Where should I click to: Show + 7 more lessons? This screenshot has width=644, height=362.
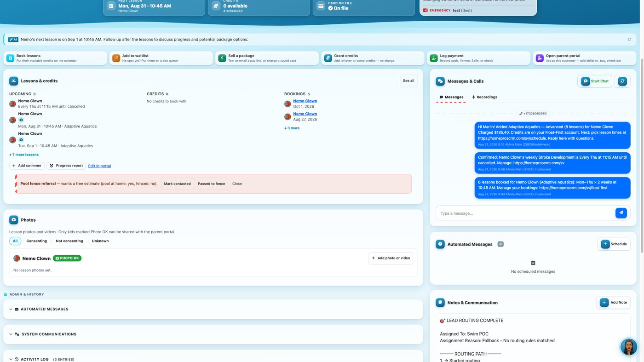click(24, 155)
